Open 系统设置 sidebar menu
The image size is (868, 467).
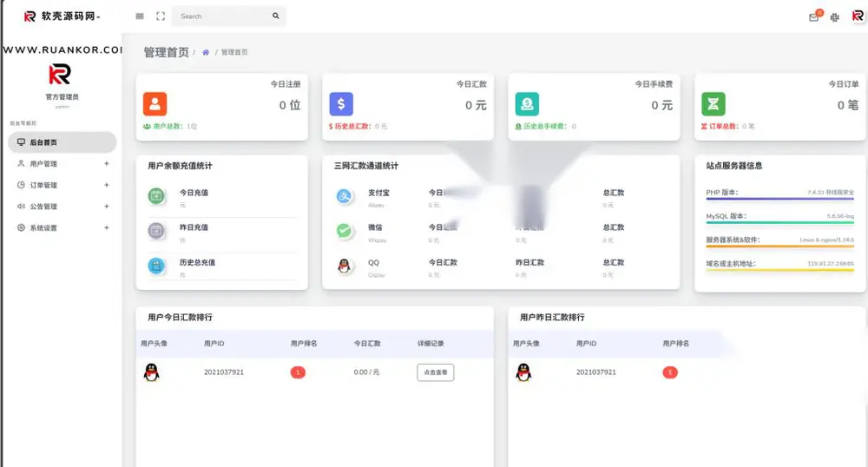click(x=62, y=227)
